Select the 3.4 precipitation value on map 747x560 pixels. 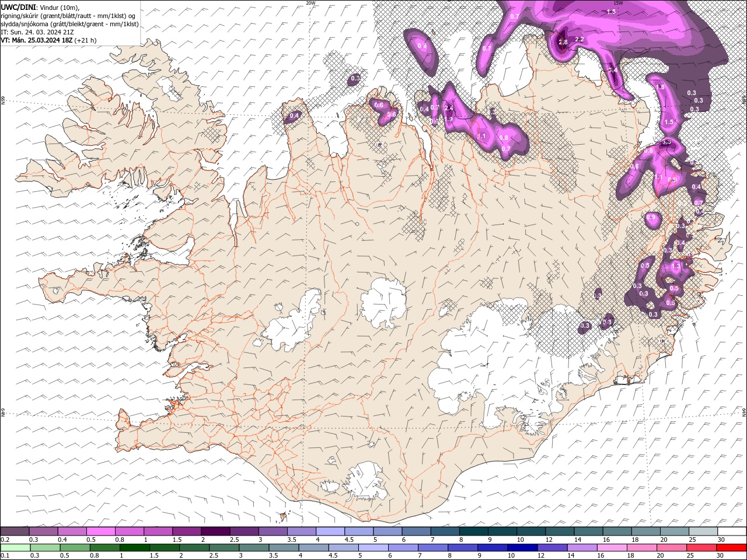tap(613, 70)
